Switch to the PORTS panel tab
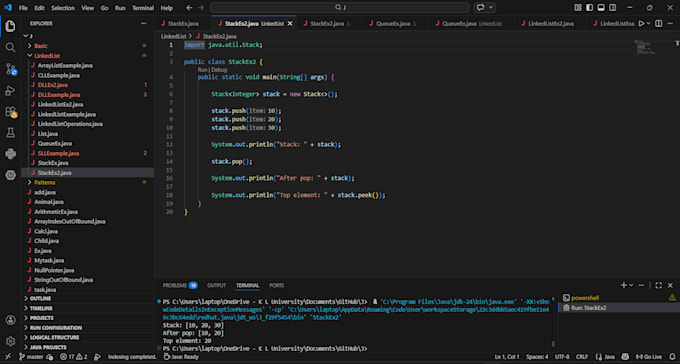The width and height of the screenshot is (680, 364). [277, 285]
